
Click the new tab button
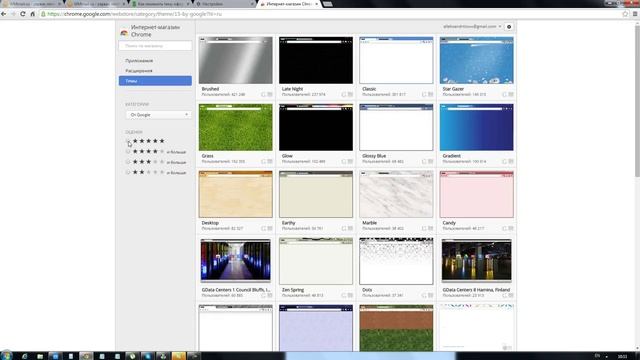point(327,4)
